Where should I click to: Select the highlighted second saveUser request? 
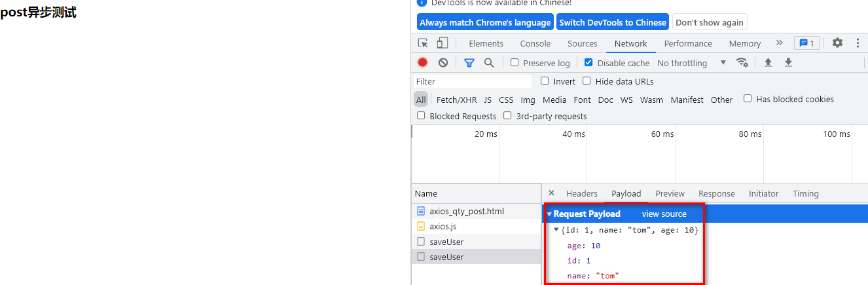[x=477, y=257]
